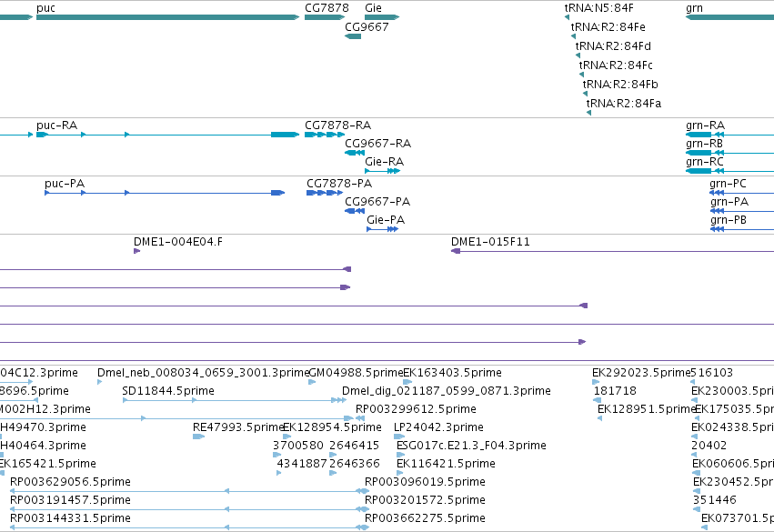Select the grn-PB protein label
774x532 pixels.
pyautogui.click(x=729, y=220)
